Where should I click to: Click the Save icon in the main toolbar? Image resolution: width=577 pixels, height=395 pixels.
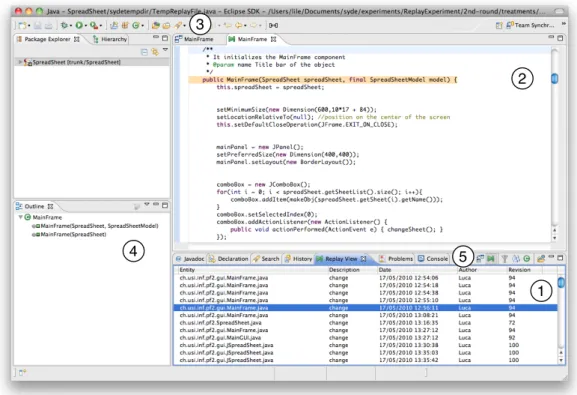tap(38, 25)
